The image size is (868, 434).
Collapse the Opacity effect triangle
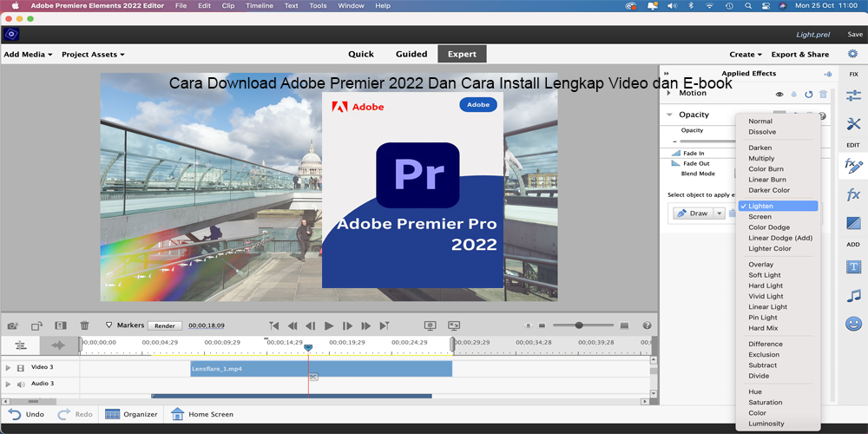pyautogui.click(x=669, y=115)
